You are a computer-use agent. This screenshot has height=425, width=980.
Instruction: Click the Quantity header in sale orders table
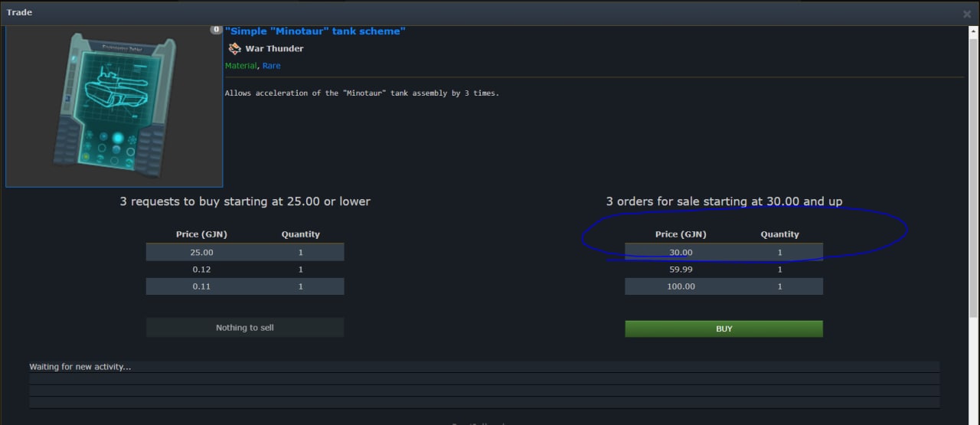click(x=779, y=234)
